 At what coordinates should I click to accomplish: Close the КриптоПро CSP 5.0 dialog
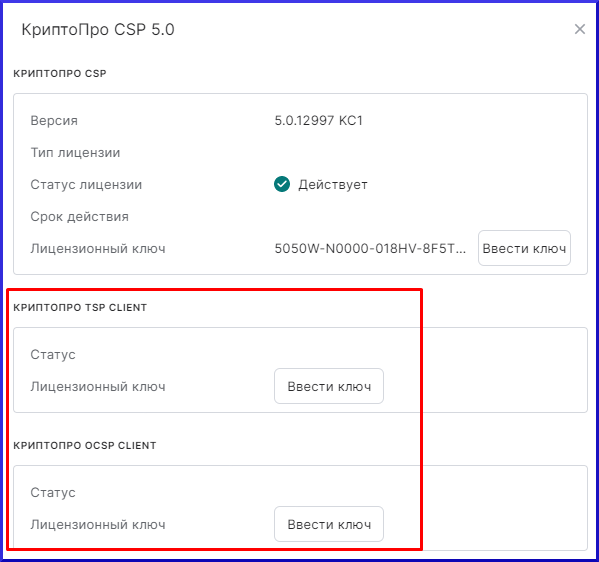point(580,29)
